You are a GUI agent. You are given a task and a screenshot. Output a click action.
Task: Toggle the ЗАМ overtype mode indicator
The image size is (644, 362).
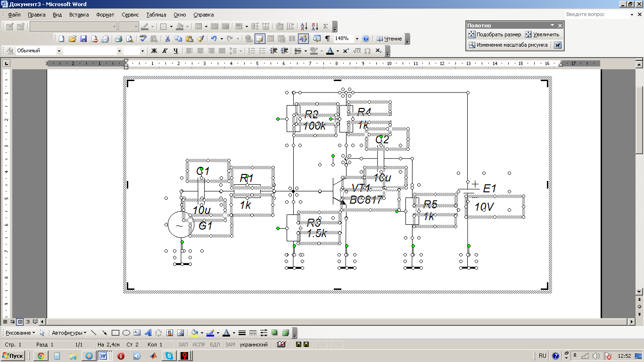click(230, 345)
